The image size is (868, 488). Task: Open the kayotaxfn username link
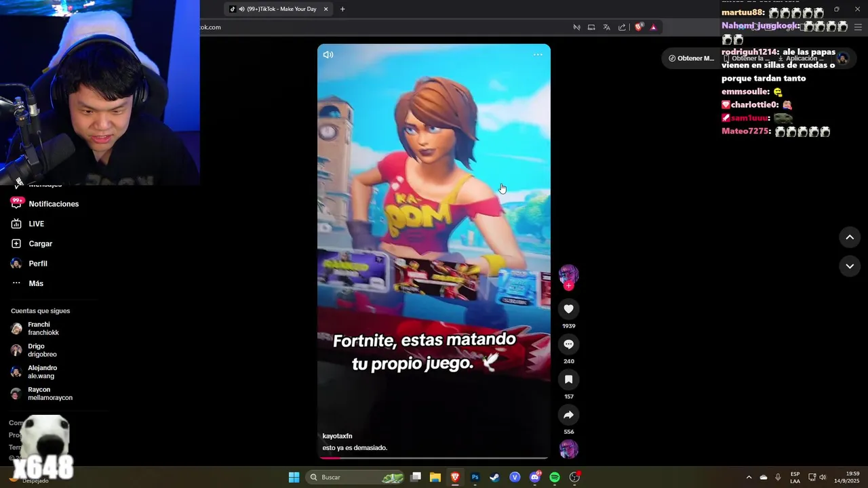337,436
